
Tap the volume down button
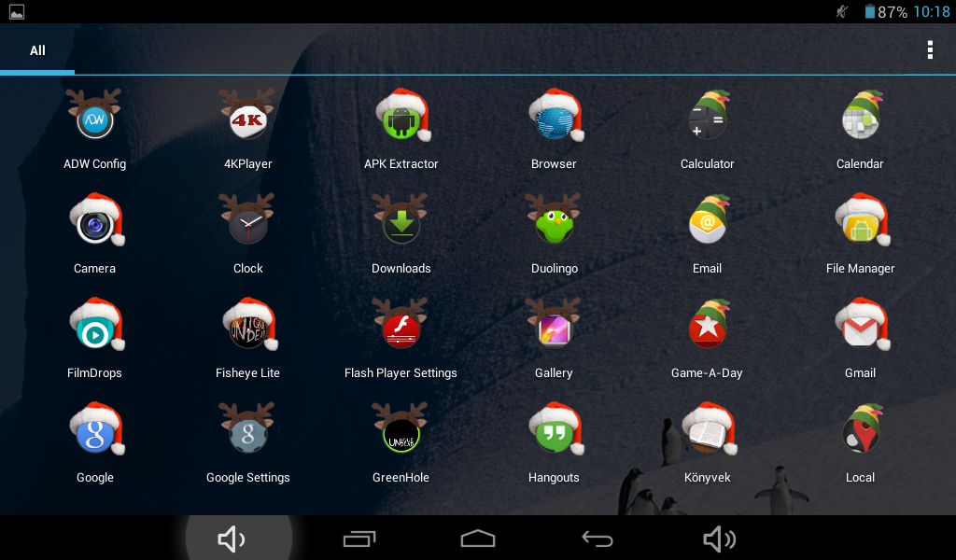point(232,539)
